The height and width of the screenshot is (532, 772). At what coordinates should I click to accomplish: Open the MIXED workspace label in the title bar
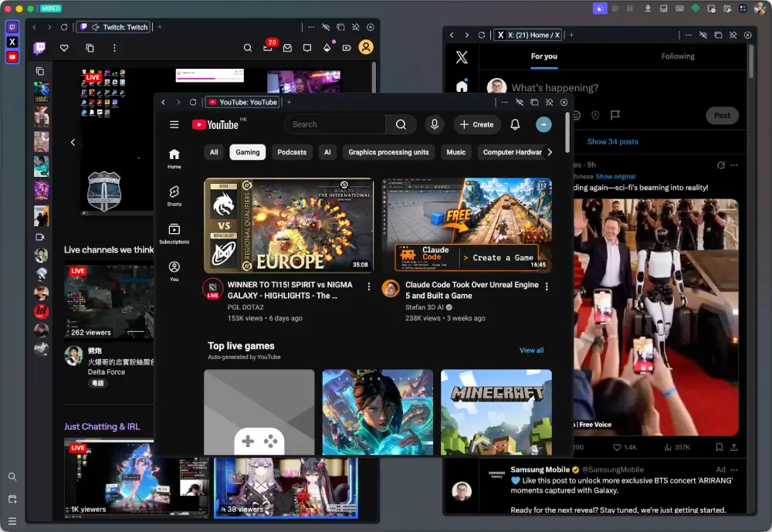click(51, 8)
